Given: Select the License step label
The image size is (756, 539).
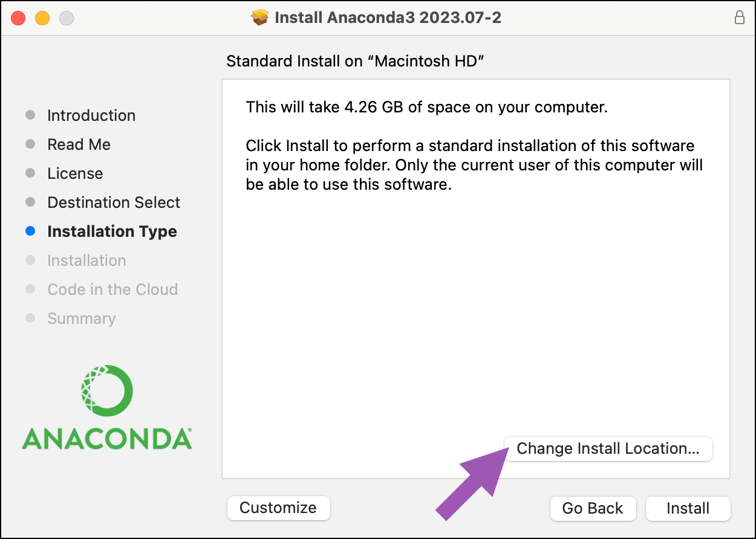Looking at the screenshot, I should pos(75,173).
